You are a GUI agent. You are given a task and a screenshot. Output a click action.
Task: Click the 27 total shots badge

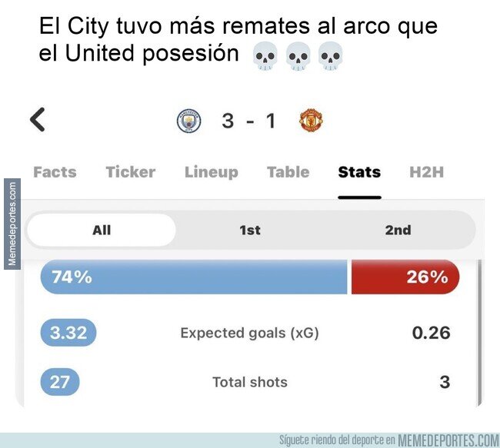point(60,382)
